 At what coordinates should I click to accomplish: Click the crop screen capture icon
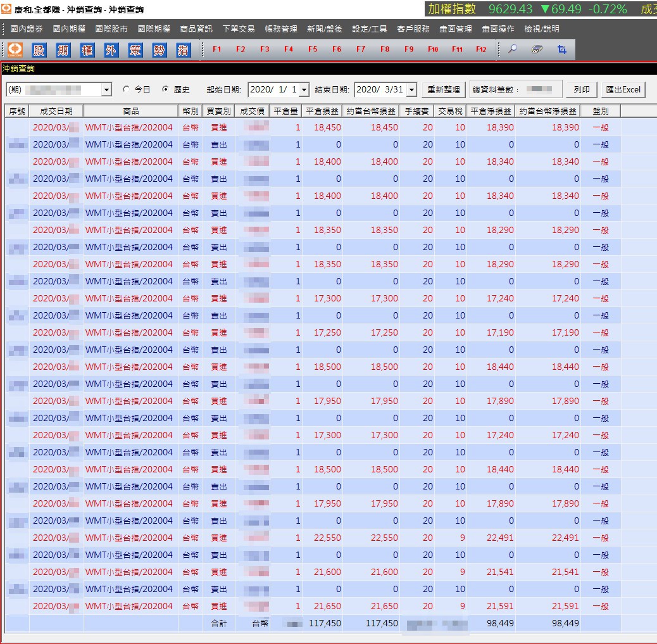click(561, 49)
